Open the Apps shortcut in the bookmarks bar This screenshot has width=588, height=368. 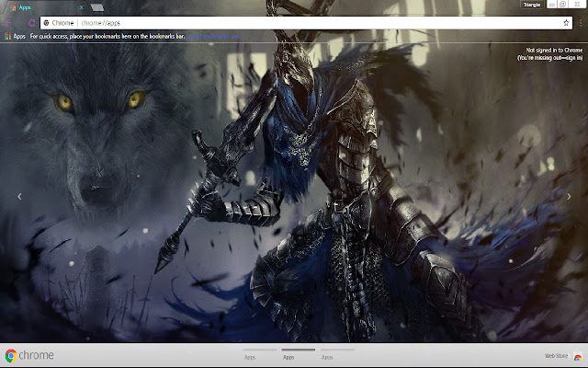click(15, 36)
